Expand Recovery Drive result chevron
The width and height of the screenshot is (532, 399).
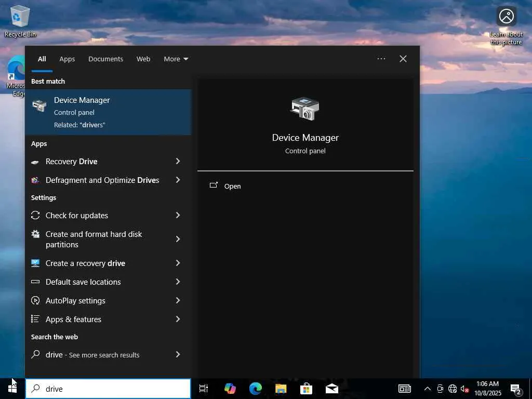point(178,161)
